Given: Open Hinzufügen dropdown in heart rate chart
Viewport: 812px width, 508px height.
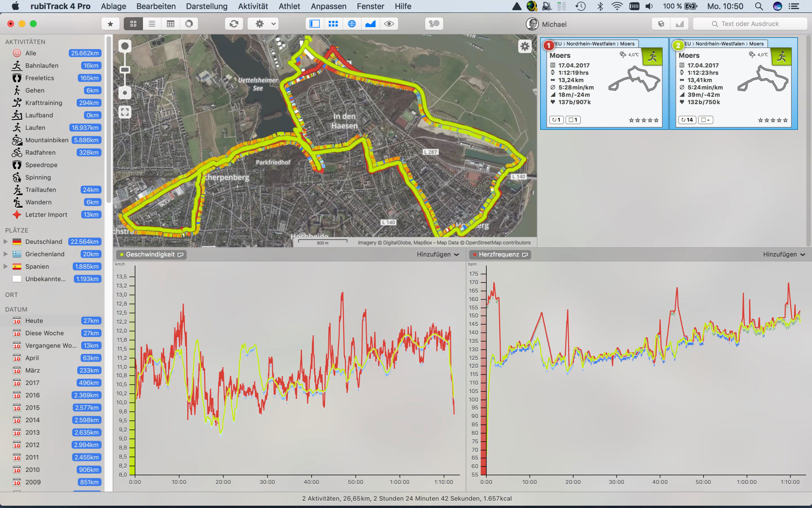Looking at the screenshot, I should click(x=784, y=255).
